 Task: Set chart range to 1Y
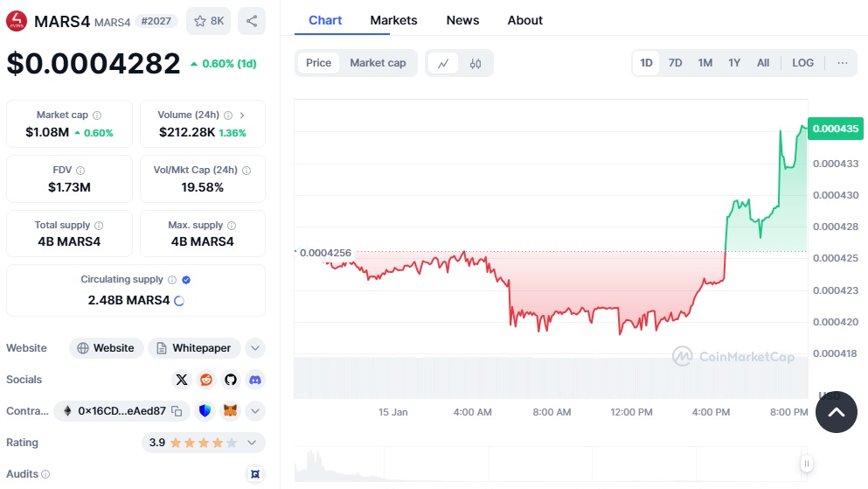(734, 63)
